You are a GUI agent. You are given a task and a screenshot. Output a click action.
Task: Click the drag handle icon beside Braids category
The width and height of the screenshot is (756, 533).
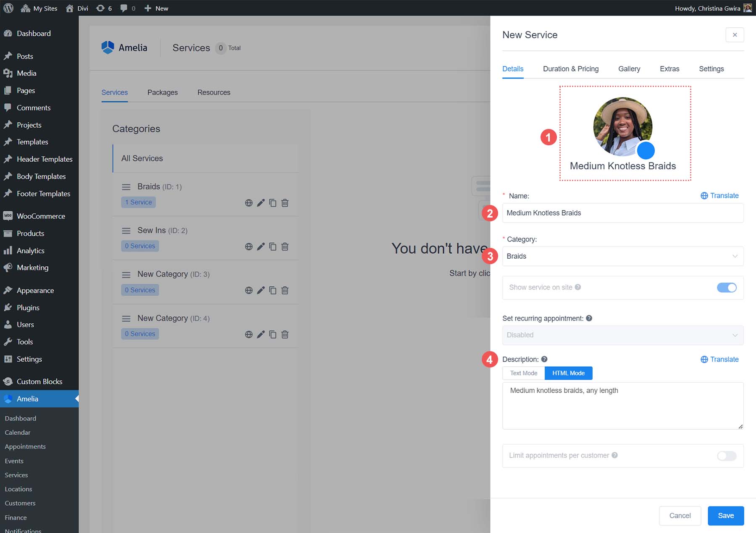(126, 187)
